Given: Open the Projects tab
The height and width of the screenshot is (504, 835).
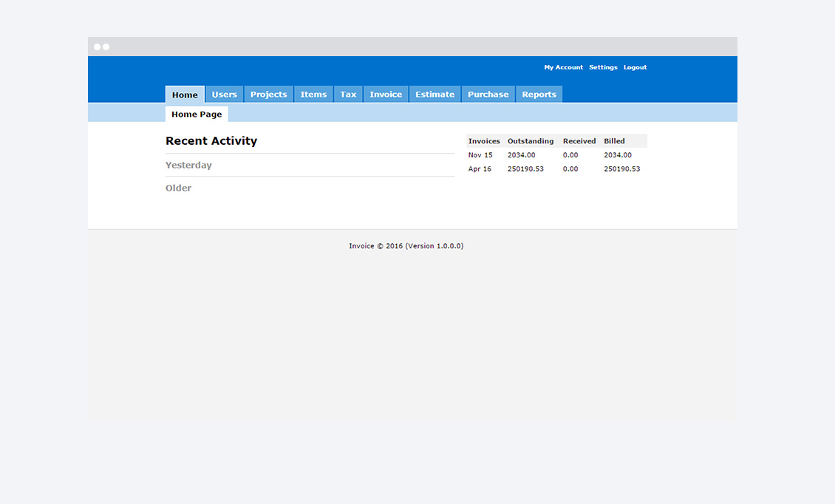Looking at the screenshot, I should pos(268,95).
